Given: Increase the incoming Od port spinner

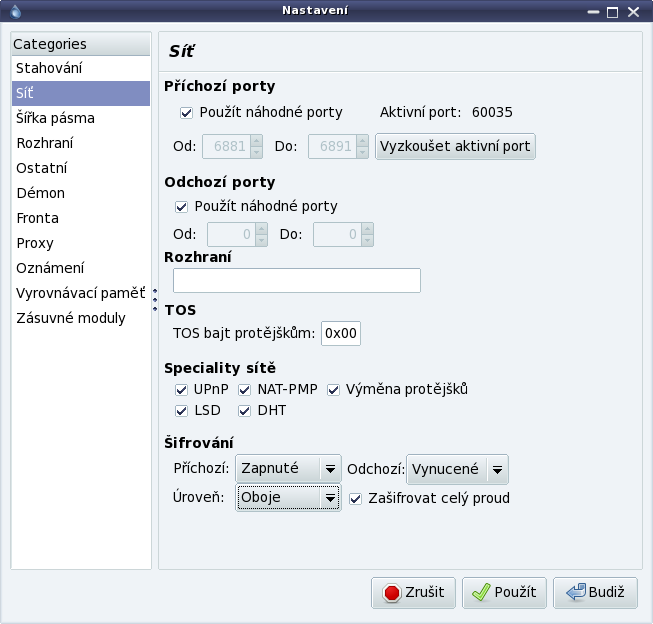Looking at the screenshot, I should pos(257,141).
